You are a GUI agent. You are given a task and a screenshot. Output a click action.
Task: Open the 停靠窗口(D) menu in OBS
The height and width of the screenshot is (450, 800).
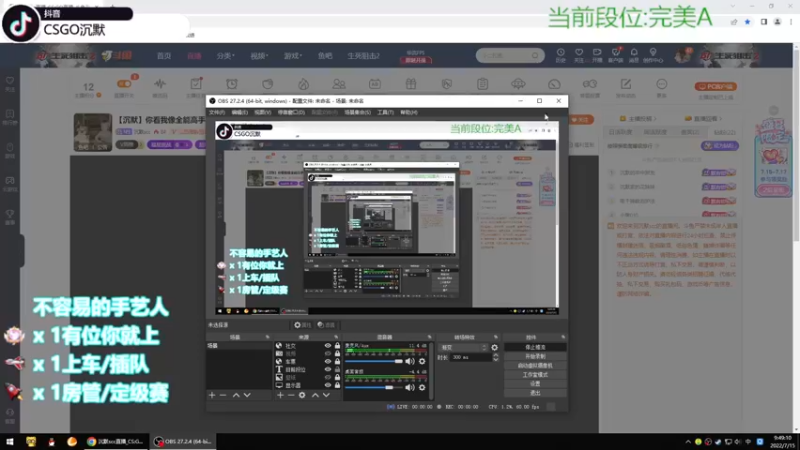(291, 112)
